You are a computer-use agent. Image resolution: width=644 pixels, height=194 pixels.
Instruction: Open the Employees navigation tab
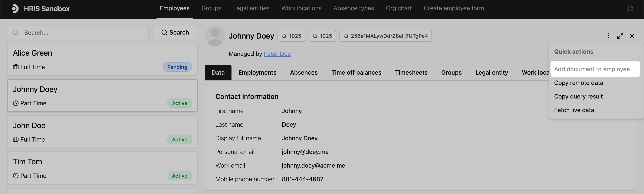pos(174,8)
